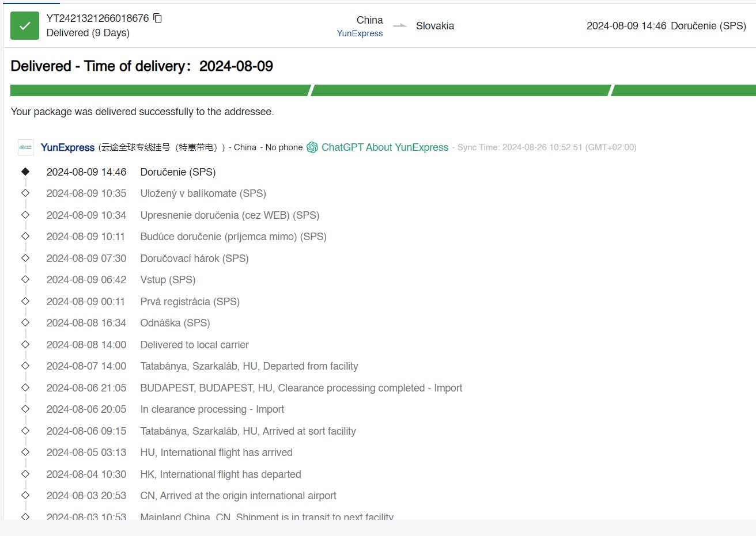The width and height of the screenshot is (756, 536).
Task: Select the marker for Departed from facility event
Action: 25,366
